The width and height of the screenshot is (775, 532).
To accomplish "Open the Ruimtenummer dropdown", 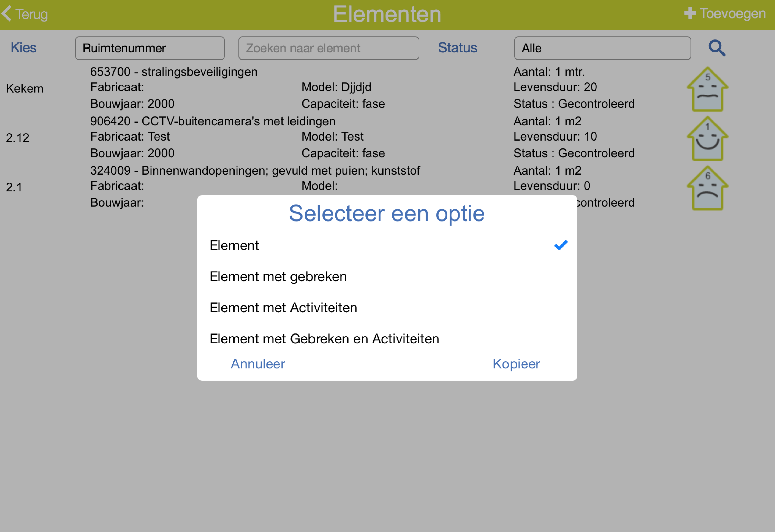I will point(150,48).
